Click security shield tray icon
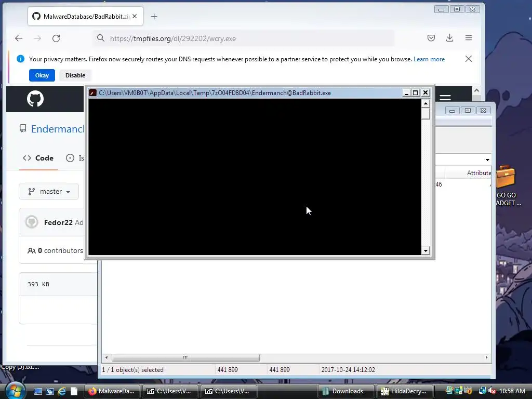Image resolution: width=532 pixels, height=399 pixels. (x=468, y=391)
